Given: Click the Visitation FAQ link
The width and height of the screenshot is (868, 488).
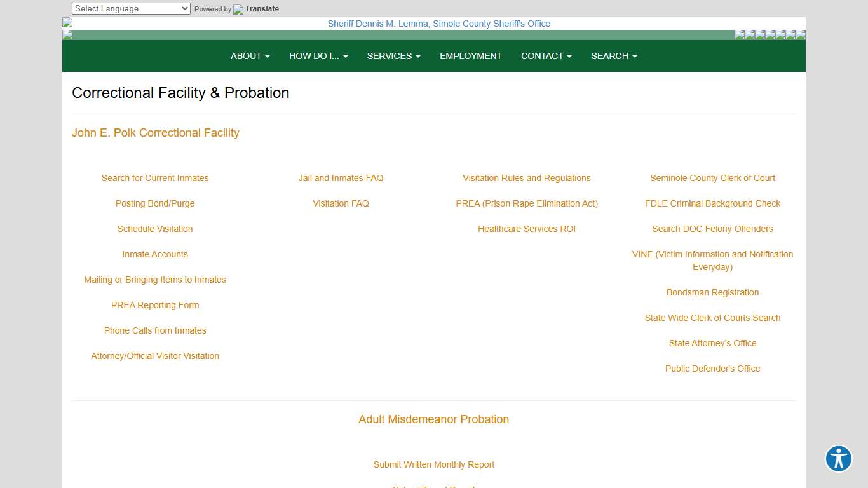Looking at the screenshot, I should point(341,203).
